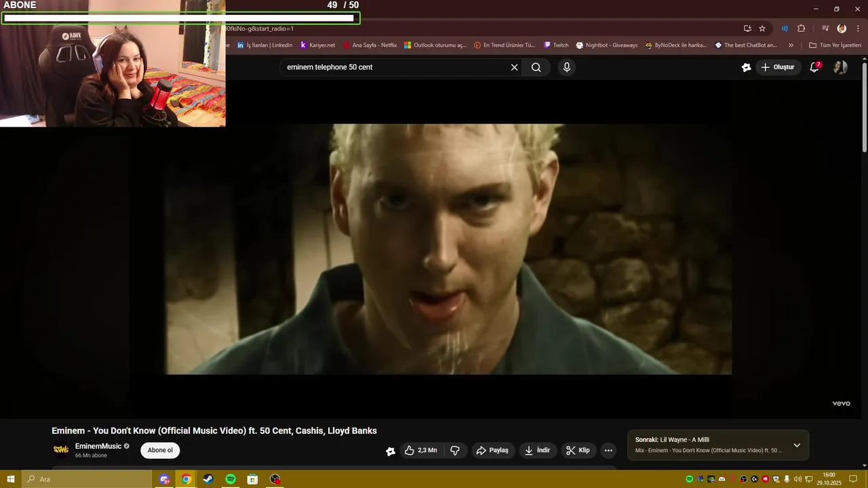
Task: Open 'Outlook oturumu aç' bookmark
Action: coord(435,45)
